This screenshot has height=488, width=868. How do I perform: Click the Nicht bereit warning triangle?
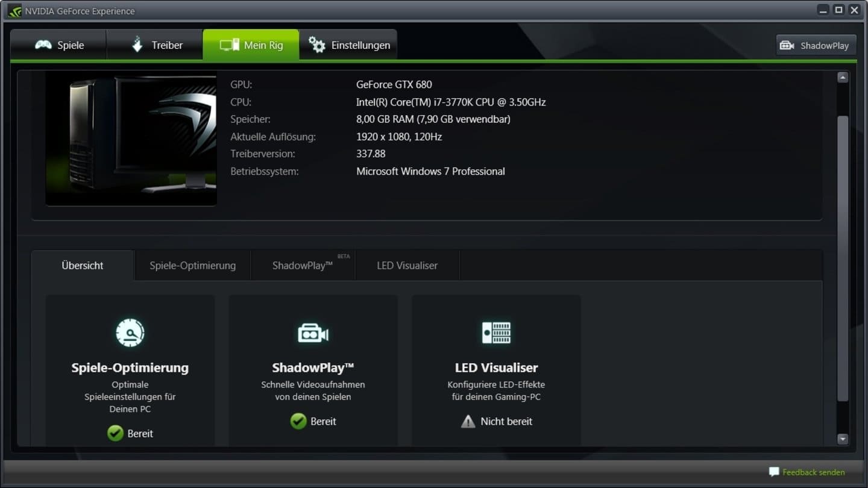coord(468,422)
